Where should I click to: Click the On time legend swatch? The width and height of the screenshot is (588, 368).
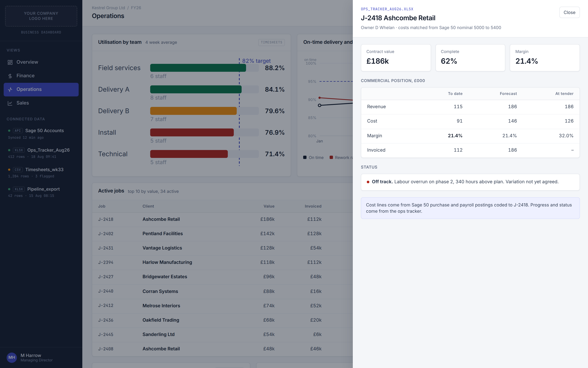(x=305, y=157)
